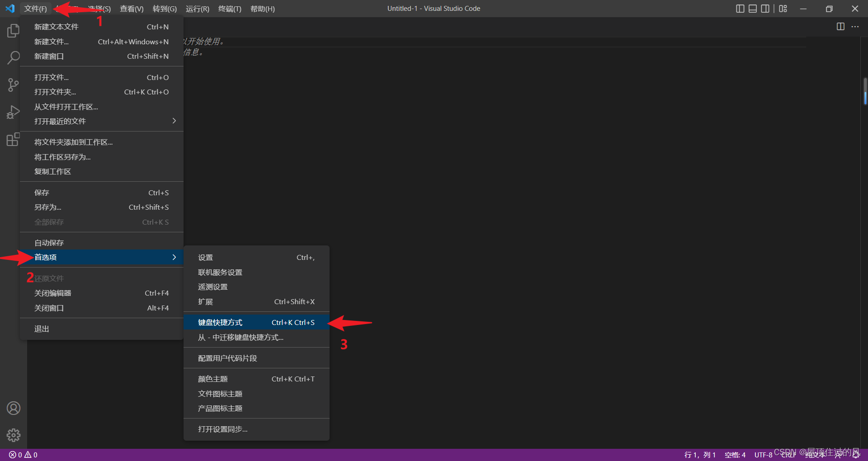Open 遥测设置 submenu entry
This screenshot has width=868, height=461.
pyautogui.click(x=256, y=287)
